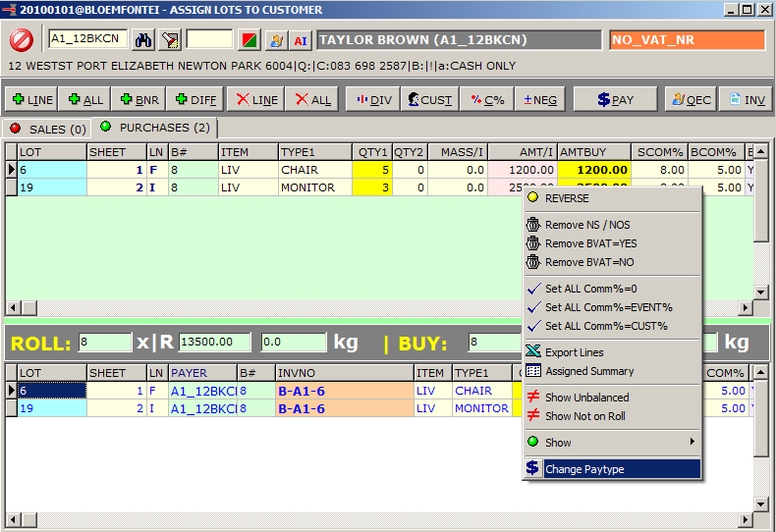Click the binoculars search icon
Viewport: 776px width, 532px height.
click(143, 40)
